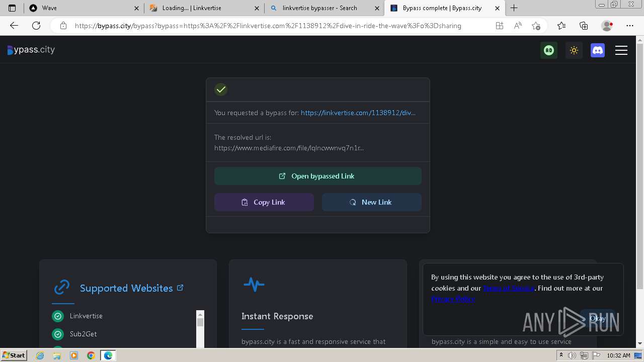The image size is (644, 362).
Task: Open Chrome from taskbar
Action: tap(91, 355)
